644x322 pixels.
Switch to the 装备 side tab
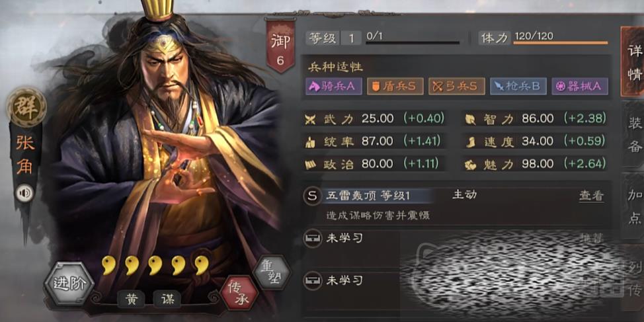[x=633, y=134]
